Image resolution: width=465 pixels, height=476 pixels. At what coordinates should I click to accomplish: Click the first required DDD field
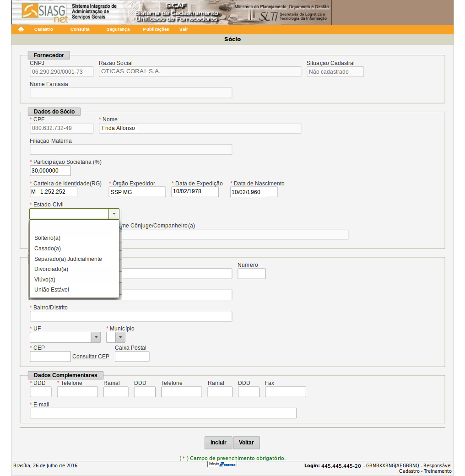tap(41, 392)
